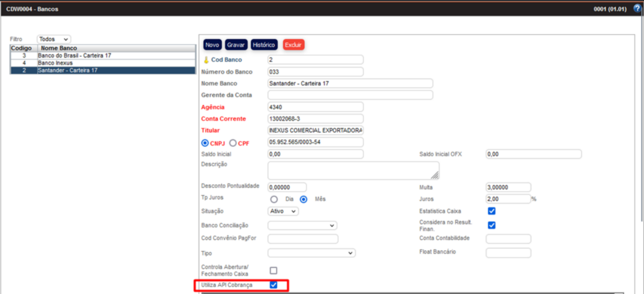Choose Mês for Tp Juros
The height and width of the screenshot is (294, 644).
304,199
